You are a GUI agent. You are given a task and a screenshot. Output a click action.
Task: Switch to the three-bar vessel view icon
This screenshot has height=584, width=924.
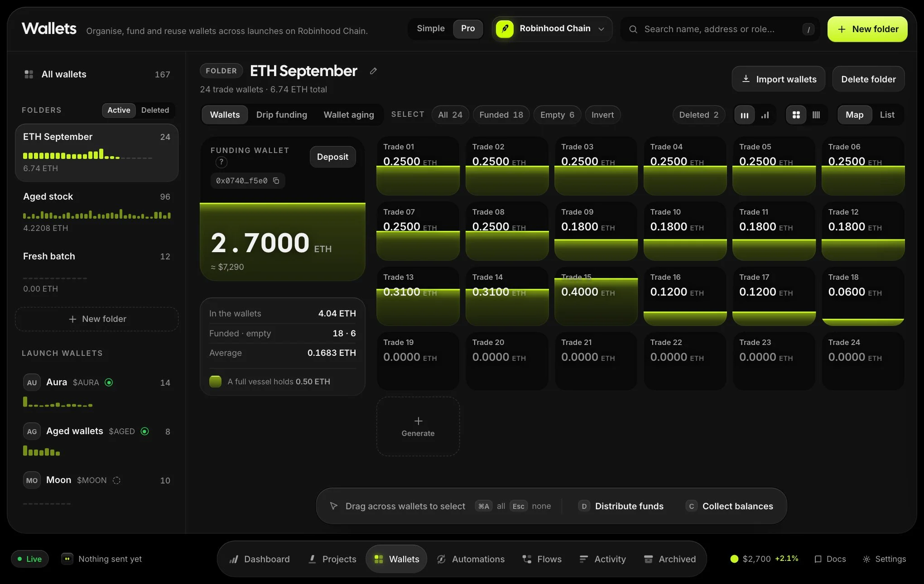click(x=745, y=115)
